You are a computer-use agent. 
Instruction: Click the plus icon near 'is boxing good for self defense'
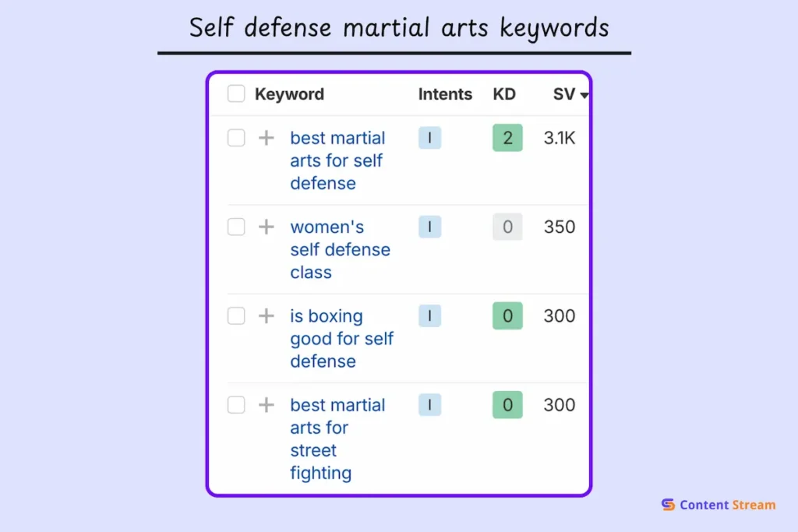click(266, 316)
